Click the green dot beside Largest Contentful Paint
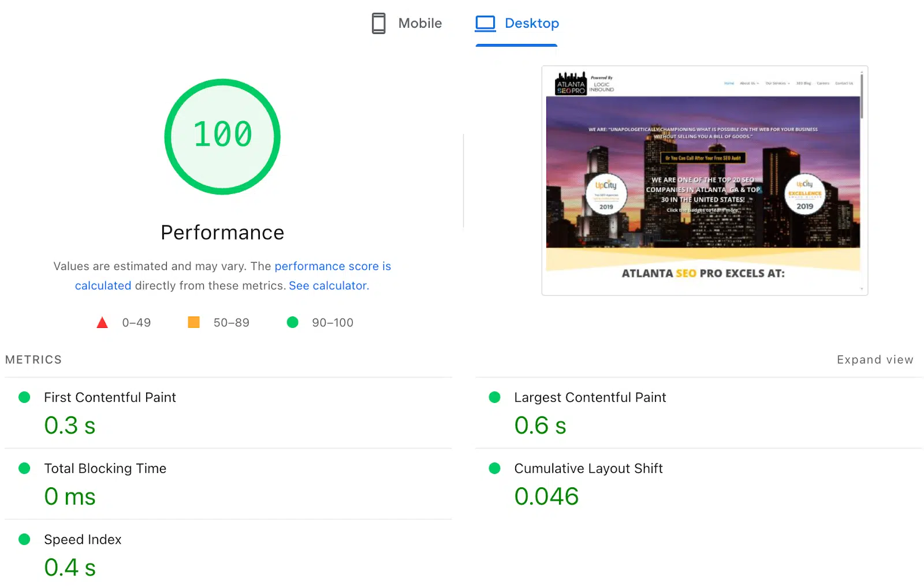Image resolution: width=924 pixels, height=586 pixels. (494, 397)
